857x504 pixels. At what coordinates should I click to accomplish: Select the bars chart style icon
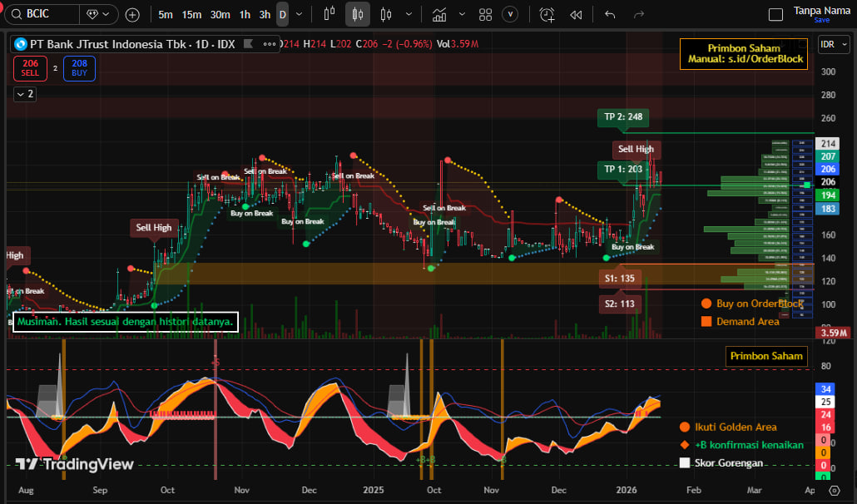point(329,14)
